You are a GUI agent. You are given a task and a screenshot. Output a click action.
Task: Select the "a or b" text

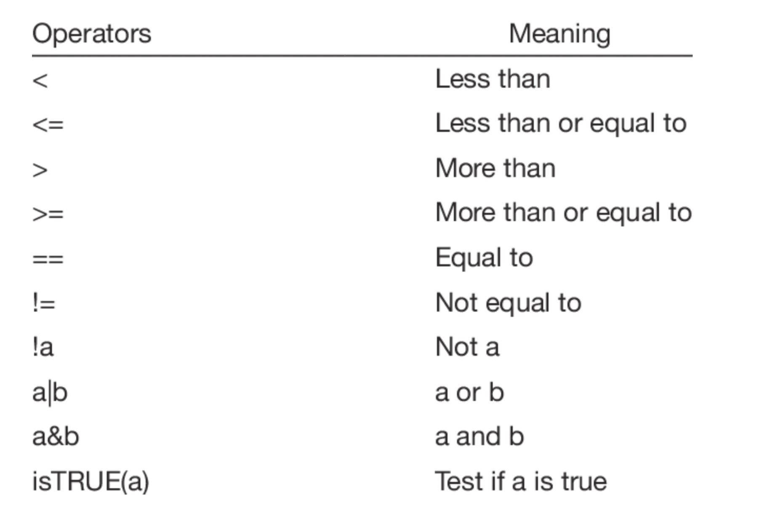(x=469, y=393)
